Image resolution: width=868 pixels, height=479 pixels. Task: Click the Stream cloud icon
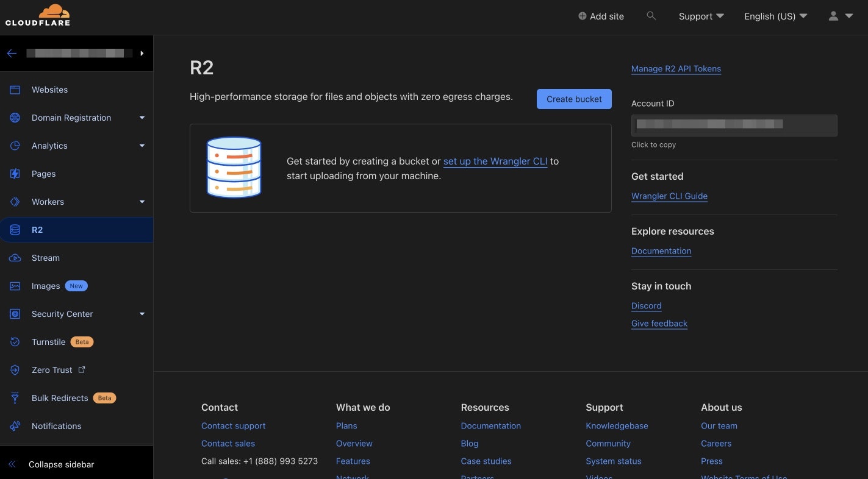[15, 258]
